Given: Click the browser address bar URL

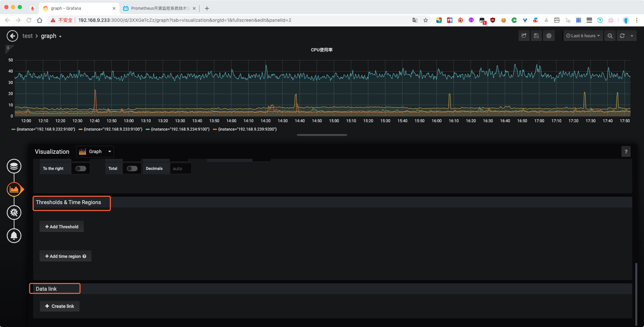Looking at the screenshot, I should pyautogui.click(x=185, y=20).
